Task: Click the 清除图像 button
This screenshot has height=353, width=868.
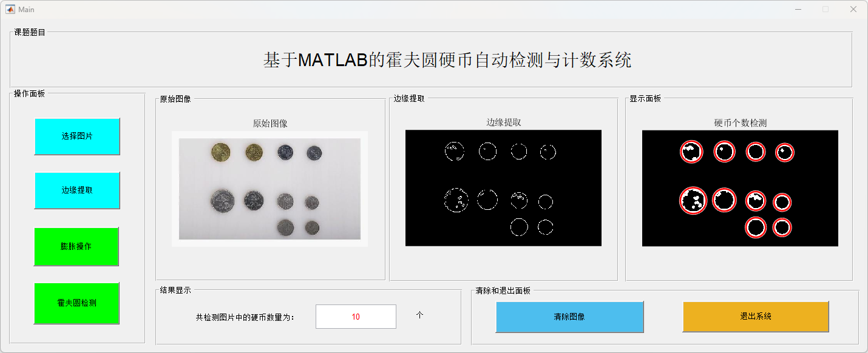Action: point(569,317)
